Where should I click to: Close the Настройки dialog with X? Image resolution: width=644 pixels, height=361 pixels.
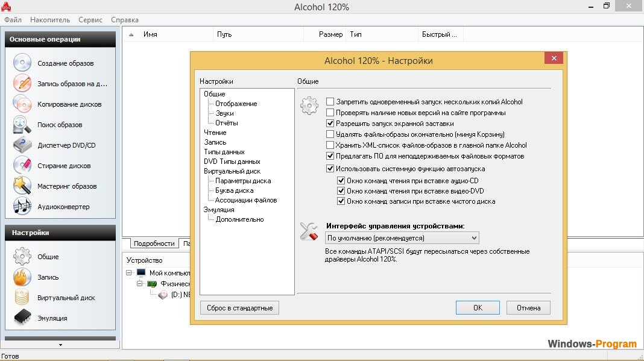(554, 58)
